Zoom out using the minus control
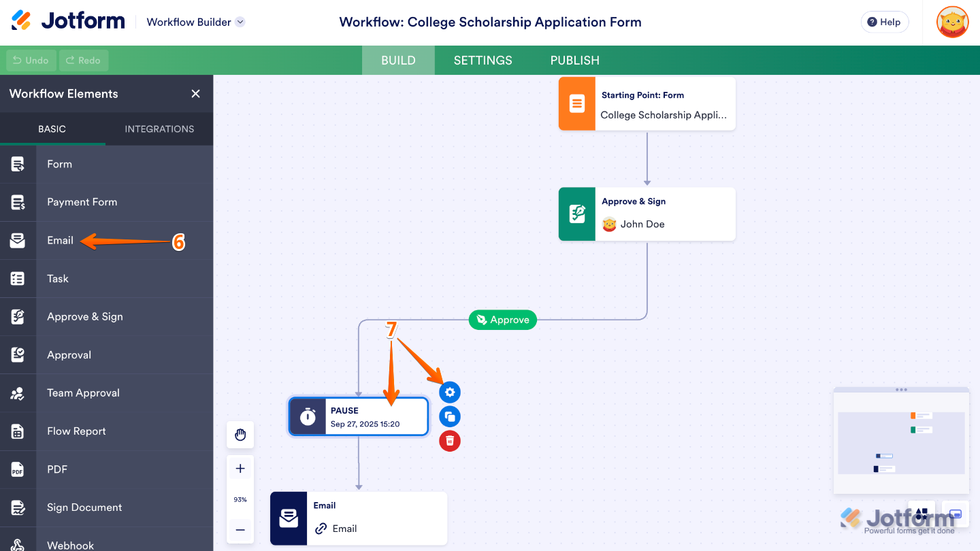 pos(240,530)
